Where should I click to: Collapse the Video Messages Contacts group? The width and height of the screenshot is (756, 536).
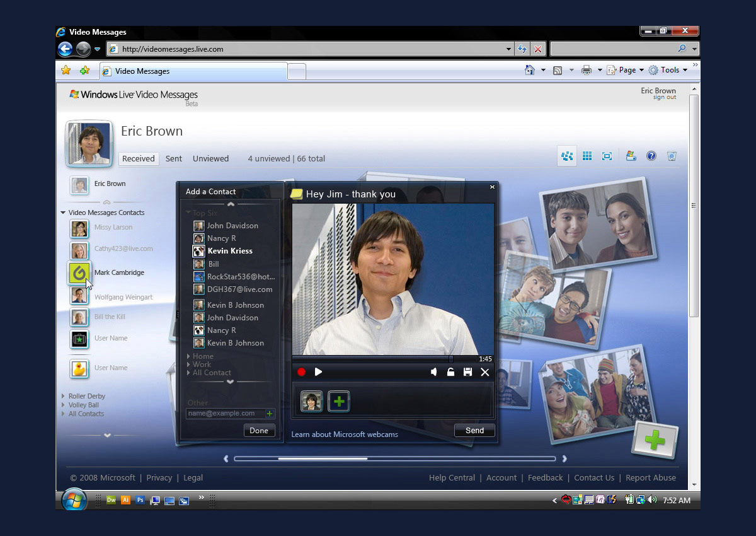pyautogui.click(x=63, y=213)
